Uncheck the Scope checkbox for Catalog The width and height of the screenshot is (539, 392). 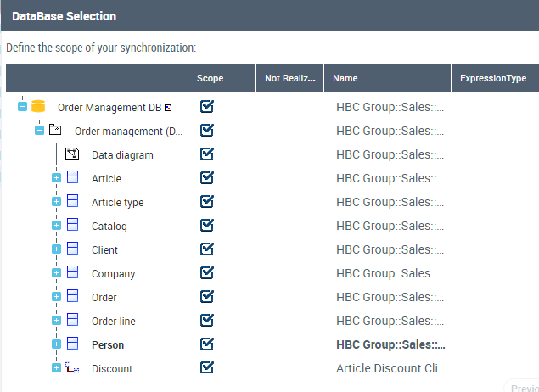207,226
